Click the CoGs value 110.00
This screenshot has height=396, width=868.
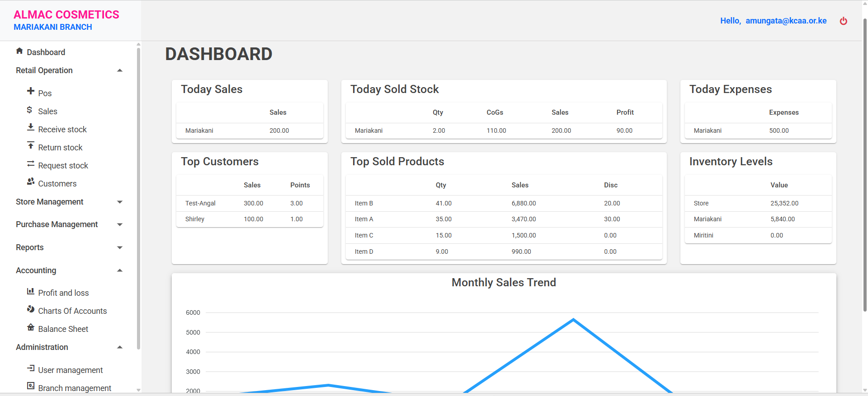496,130
